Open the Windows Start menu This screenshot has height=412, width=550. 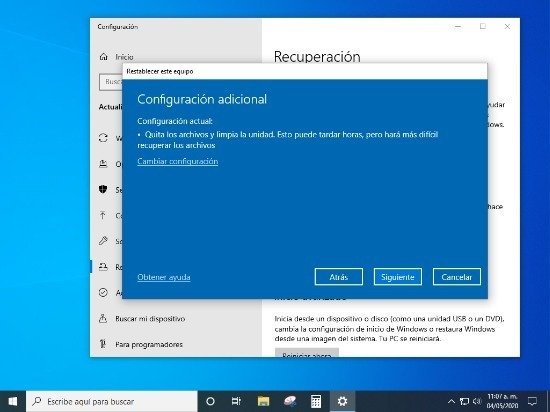coord(13,401)
